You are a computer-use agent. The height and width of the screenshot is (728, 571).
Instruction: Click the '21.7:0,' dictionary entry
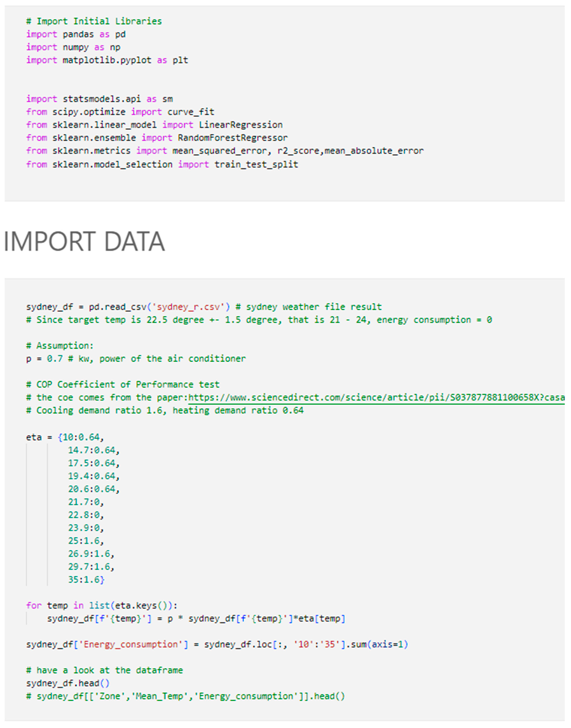click(86, 502)
